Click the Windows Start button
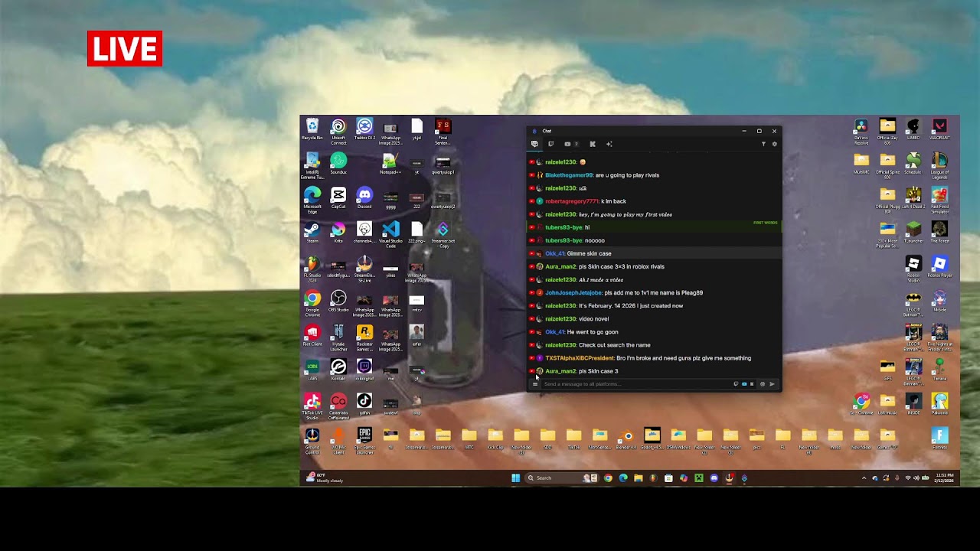 [x=515, y=478]
